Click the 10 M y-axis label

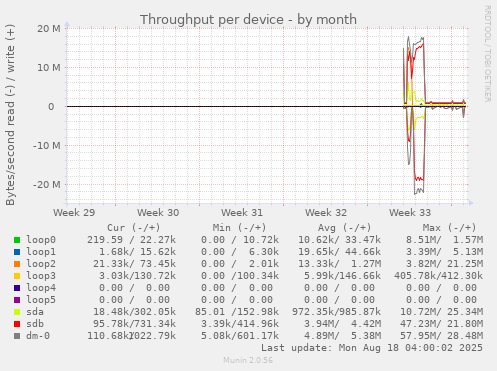pos(49,68)
